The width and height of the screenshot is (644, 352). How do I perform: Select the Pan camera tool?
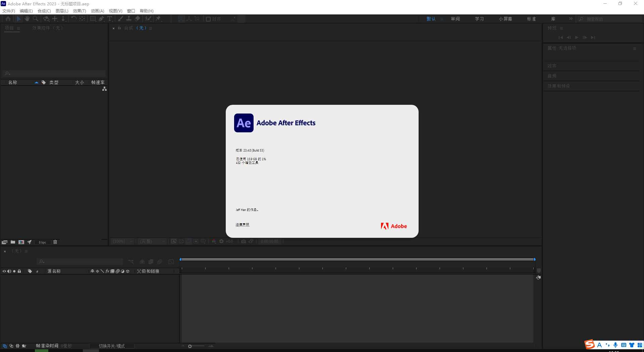tap(55, 19)
